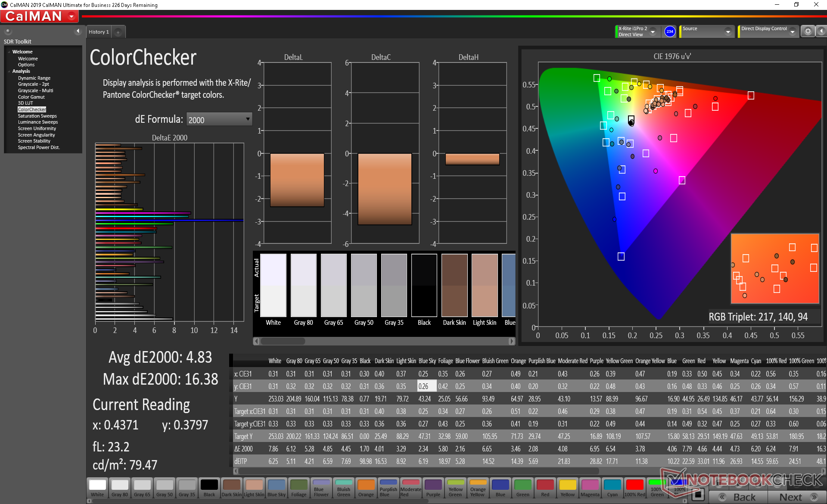Open Grayscale - Multi in the sidebar
The height and width of the screenshot is (504, 827).
tap(35, 90)
